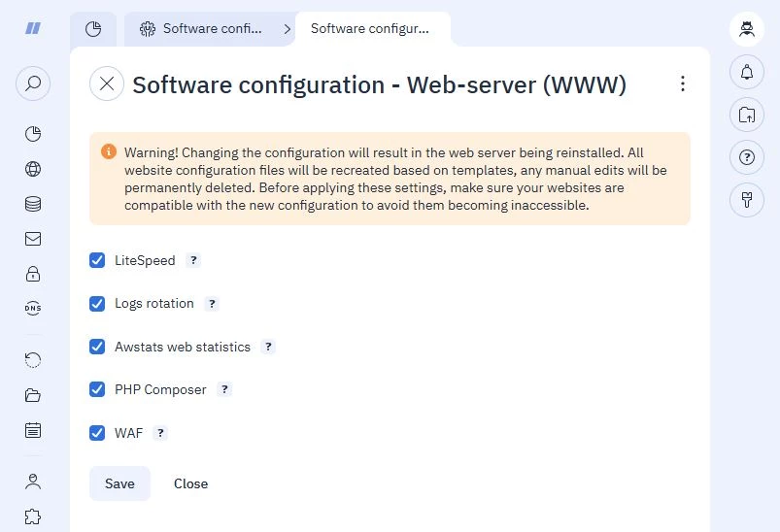Viewport: 780px width, 532px height.
Task: Open the search icon in sidebar
Action: tap(33, 83)
